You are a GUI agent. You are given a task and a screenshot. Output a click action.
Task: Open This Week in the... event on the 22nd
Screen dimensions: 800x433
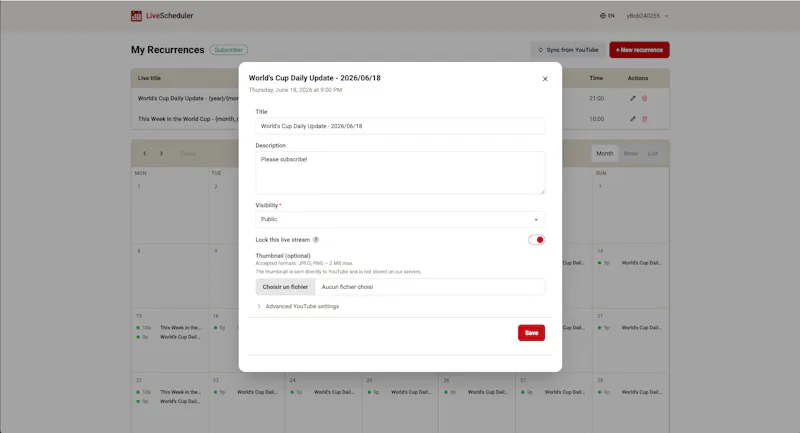(x=169, y=392)
